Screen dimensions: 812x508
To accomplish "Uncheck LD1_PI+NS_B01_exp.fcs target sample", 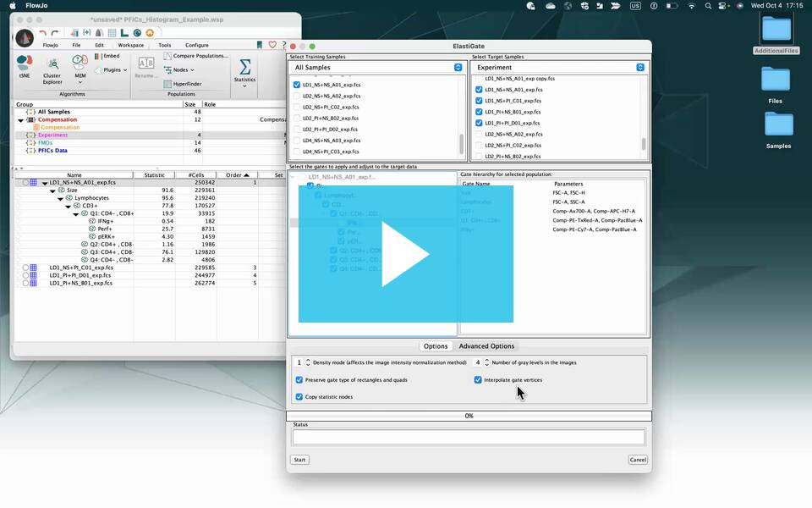I will tap(479, 112).
